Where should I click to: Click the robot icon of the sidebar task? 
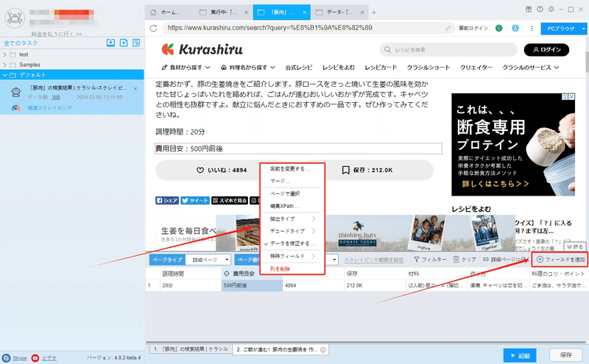coord(15,92)
